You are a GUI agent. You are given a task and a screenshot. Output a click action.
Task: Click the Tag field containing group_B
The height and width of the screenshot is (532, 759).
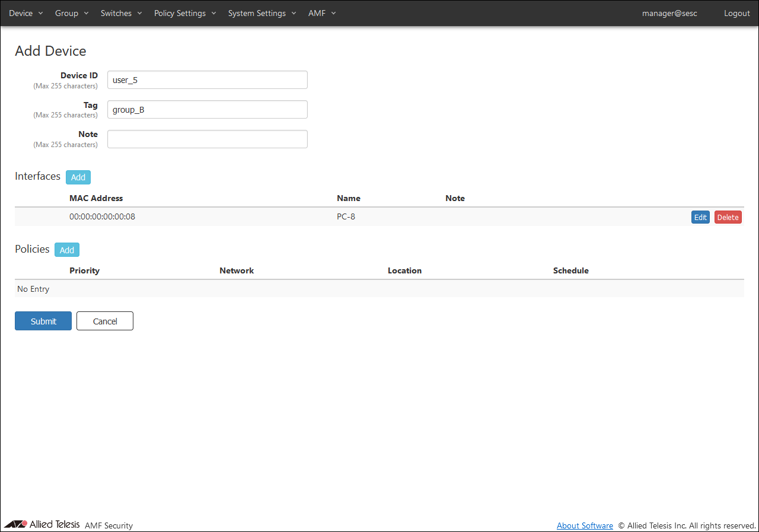[207, 110]
